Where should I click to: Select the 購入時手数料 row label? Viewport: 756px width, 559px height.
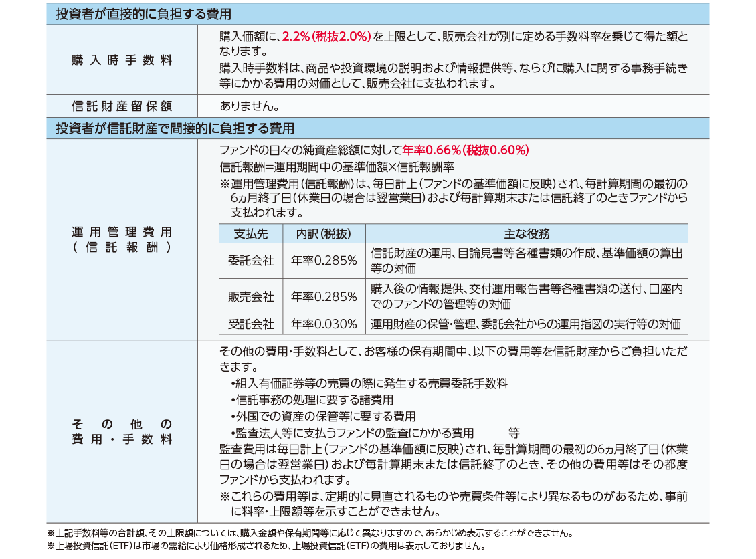pos(122,60)
